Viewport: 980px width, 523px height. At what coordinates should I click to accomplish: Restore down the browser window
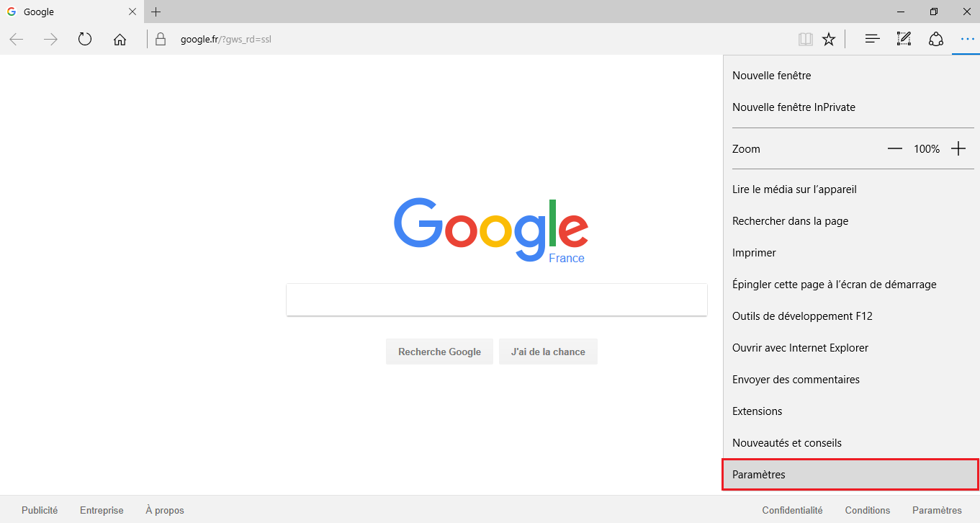pos(934,12)
